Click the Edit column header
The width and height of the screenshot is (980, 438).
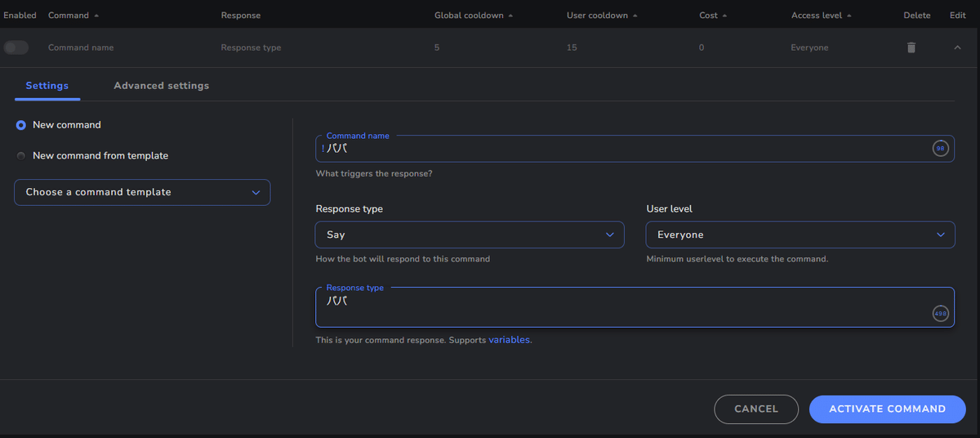(x=957, y=16)
